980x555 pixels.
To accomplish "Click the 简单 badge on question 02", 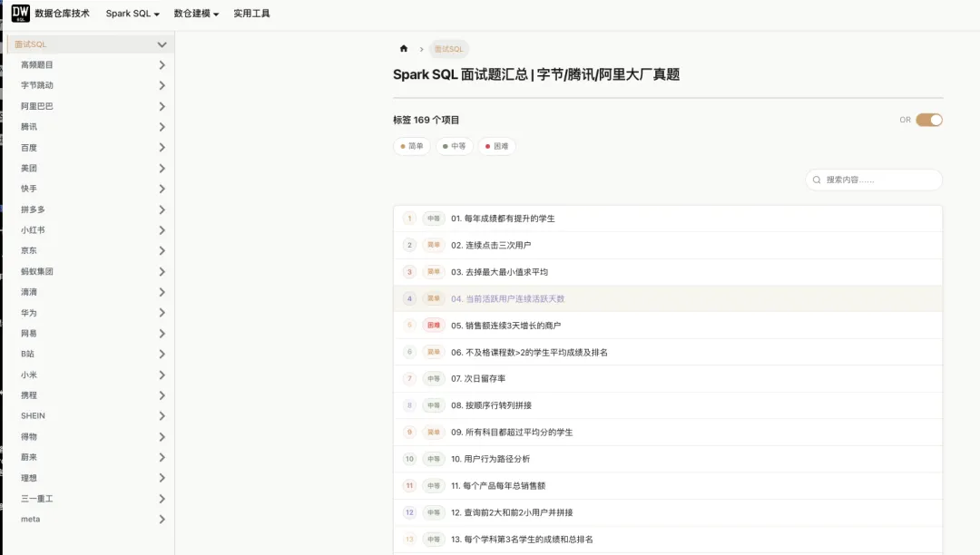I will tap(433, 246).
